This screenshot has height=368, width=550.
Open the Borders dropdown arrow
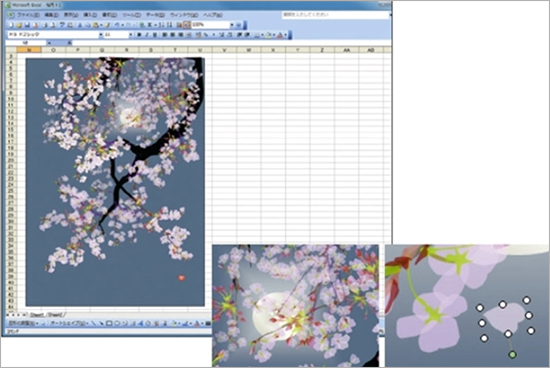coord(262,35)
